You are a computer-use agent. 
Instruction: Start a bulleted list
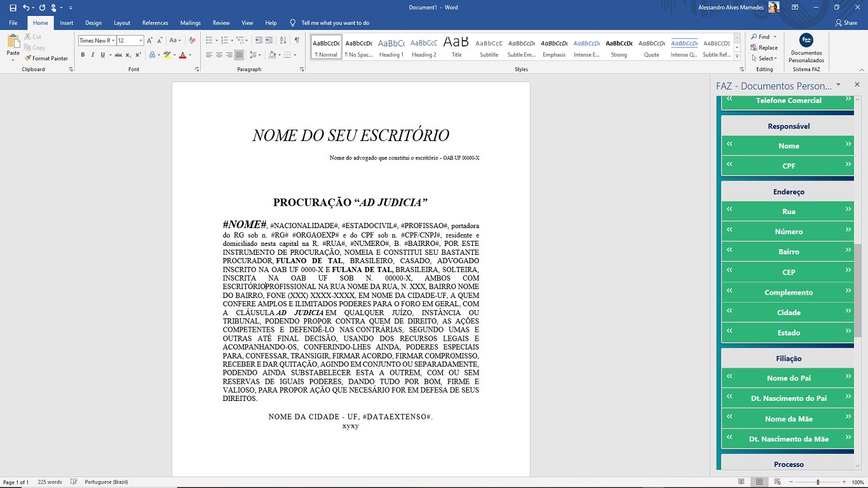pos(209,41)
